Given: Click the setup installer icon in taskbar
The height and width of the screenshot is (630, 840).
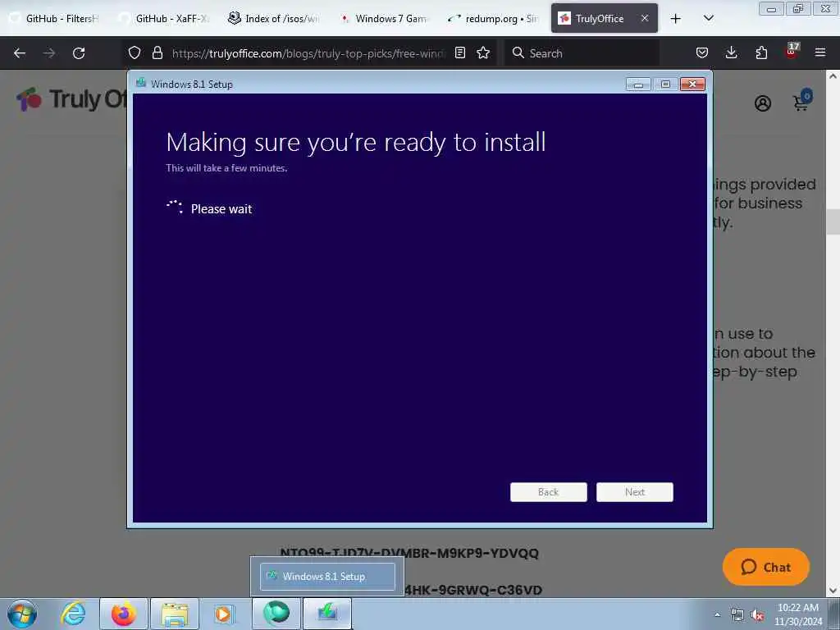Looking at the screenshot, I should 327,614.
